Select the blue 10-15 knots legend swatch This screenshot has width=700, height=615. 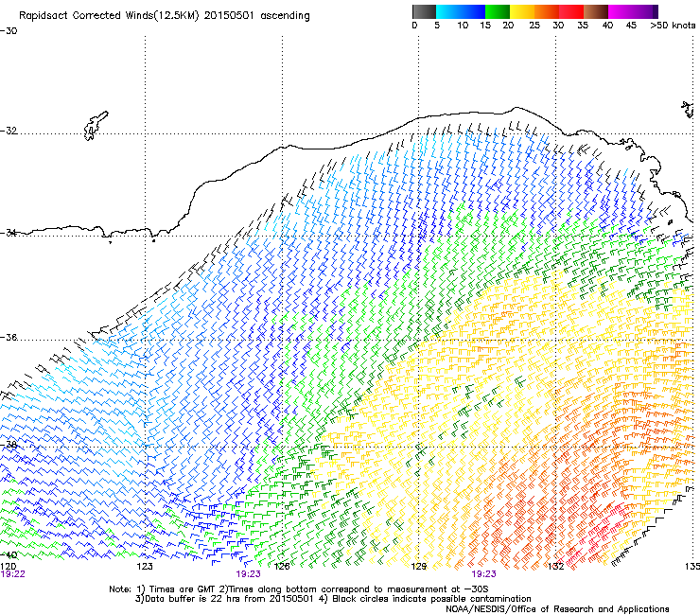(x=473, y=11)
